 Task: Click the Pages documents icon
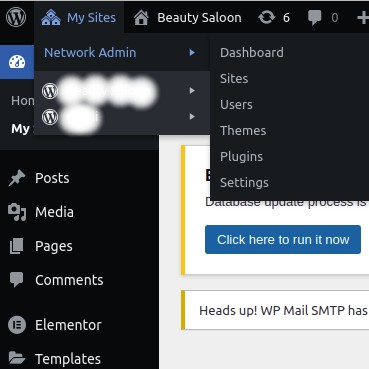(16, 246)
